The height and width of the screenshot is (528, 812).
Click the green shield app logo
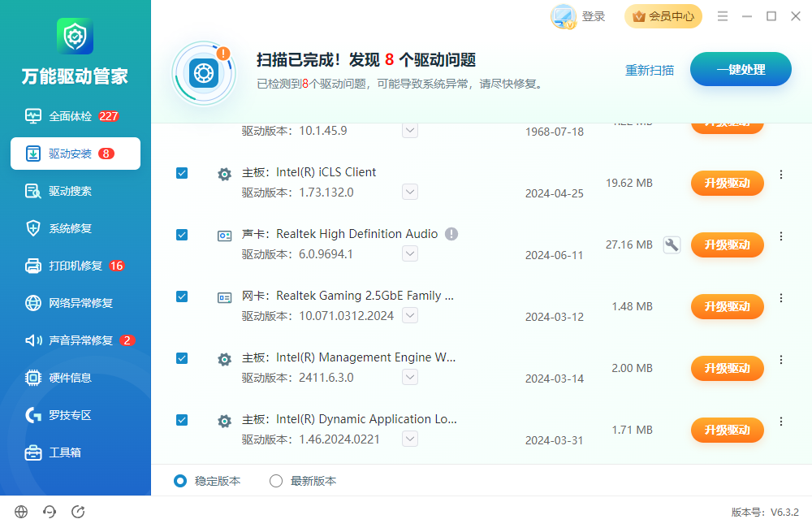[75, 37]
